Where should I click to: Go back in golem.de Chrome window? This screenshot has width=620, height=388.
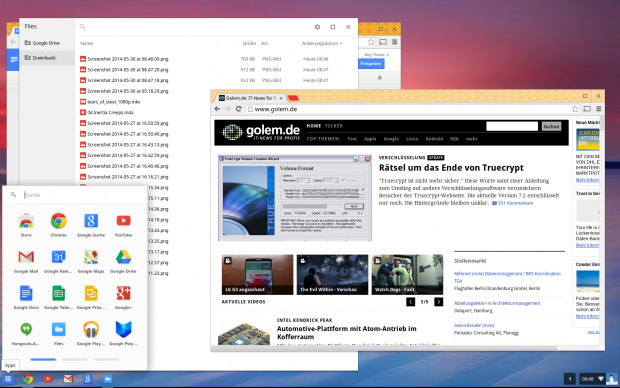tap(217, 109)
